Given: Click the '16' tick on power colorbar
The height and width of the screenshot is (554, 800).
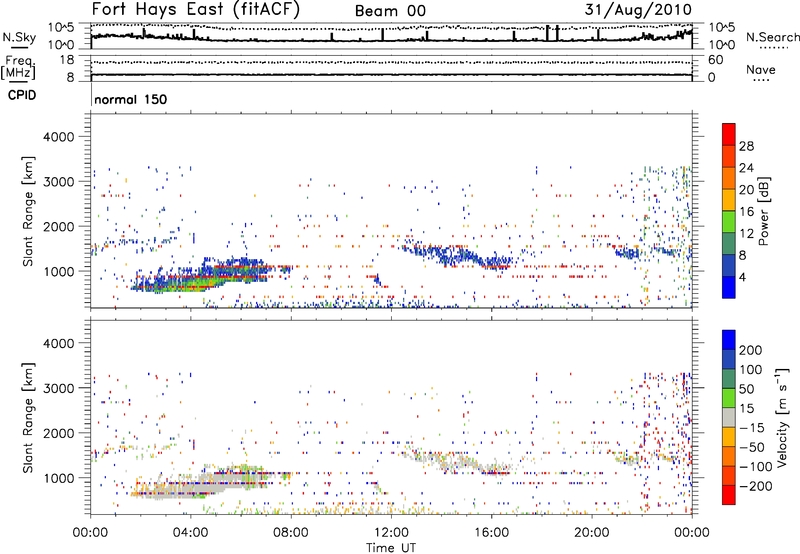Looking at the screenshot, I should click(x=746, y=212).
